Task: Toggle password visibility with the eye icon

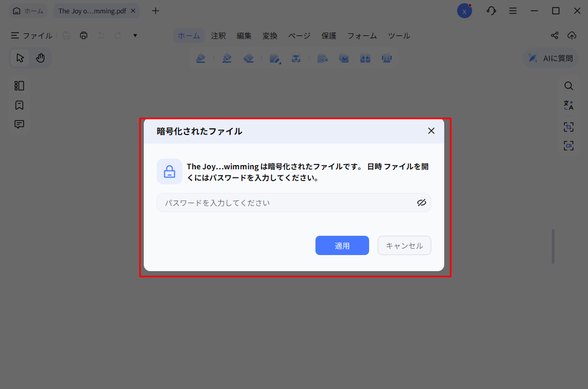Action: coord(422,203)
